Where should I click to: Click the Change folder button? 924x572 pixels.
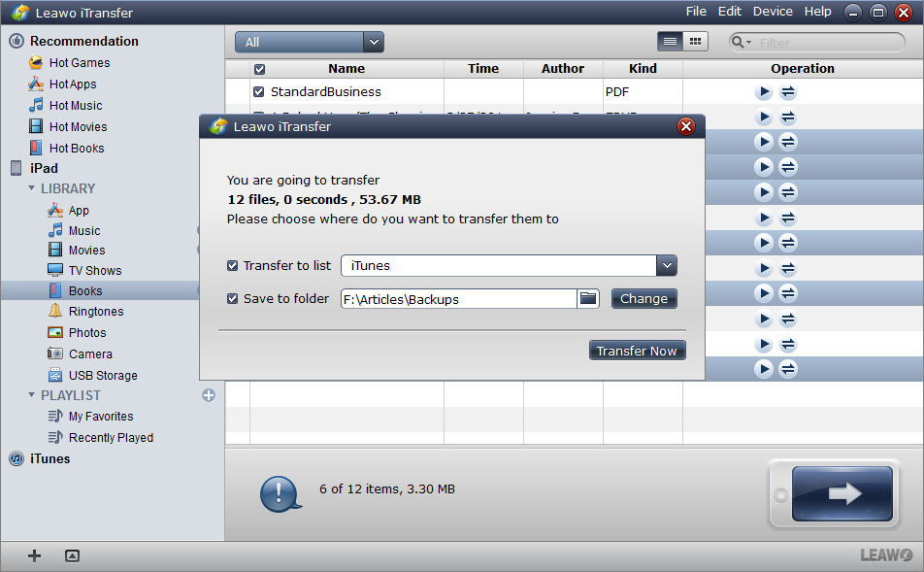(x=644, y=298)
